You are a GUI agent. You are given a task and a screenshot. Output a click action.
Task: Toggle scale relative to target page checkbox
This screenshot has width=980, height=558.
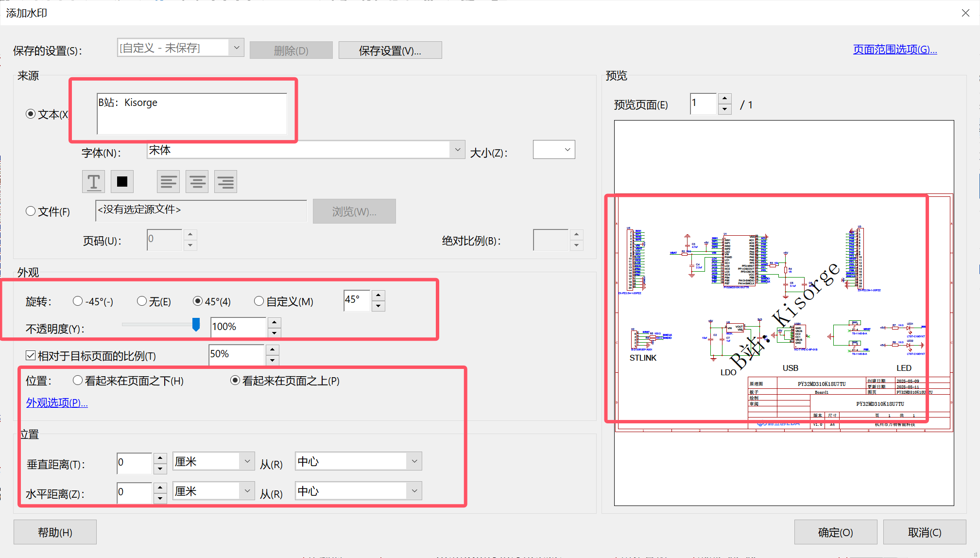31,356
